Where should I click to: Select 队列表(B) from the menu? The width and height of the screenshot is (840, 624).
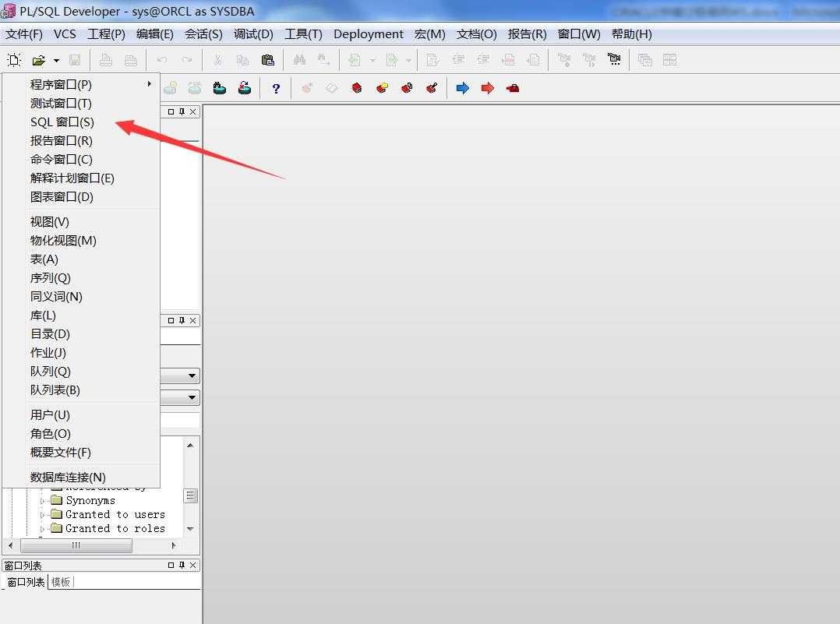point(81,390)
